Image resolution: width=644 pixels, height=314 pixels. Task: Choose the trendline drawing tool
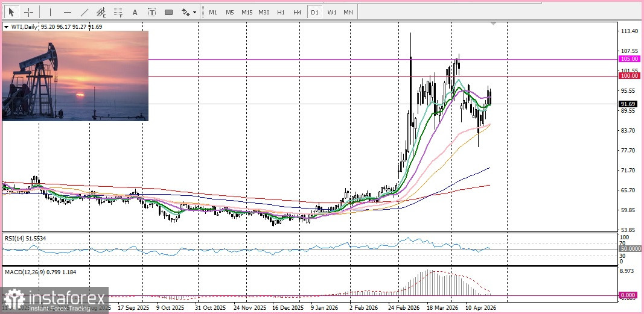84,12
